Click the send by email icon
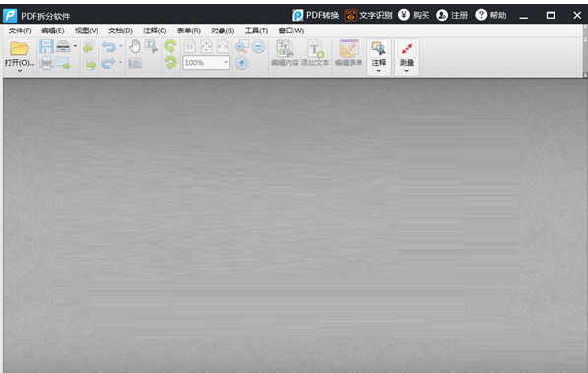This screenshot has width=588, height=373. coord(63,63)
